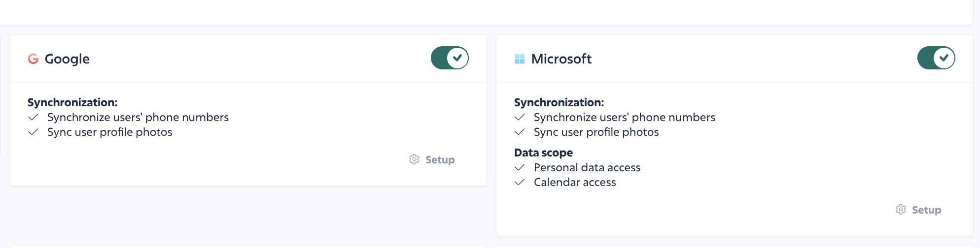Open Setup for Microsoft integration
This screenshot has height=248, width=980.
click(918, 210)
